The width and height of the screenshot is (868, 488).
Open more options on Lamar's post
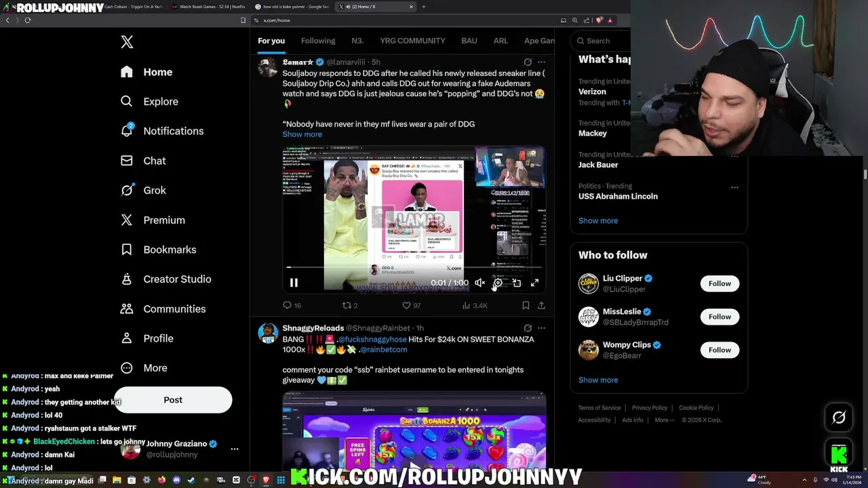point(541,62)
